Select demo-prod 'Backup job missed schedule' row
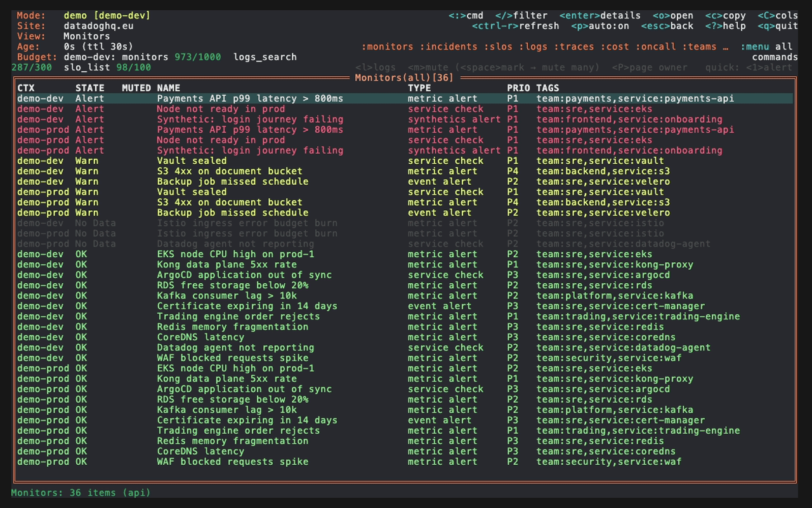812x508 pixels. click(405, 213)
